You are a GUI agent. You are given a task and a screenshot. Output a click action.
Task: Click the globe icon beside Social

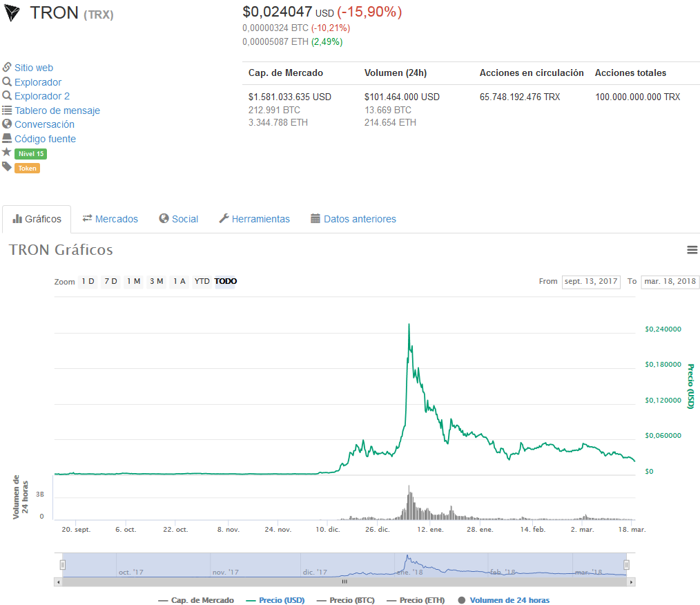tap(164, 218)
